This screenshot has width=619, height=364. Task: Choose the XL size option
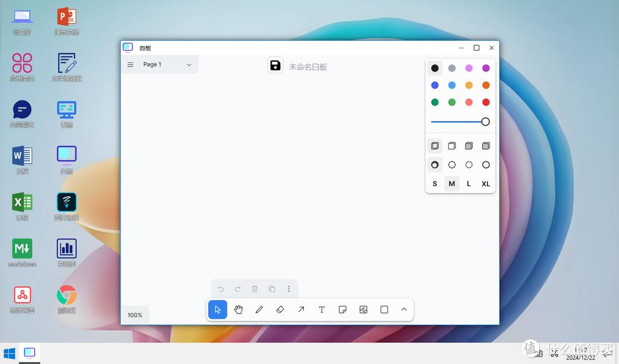pyautogui.click(x=485, y=184)
